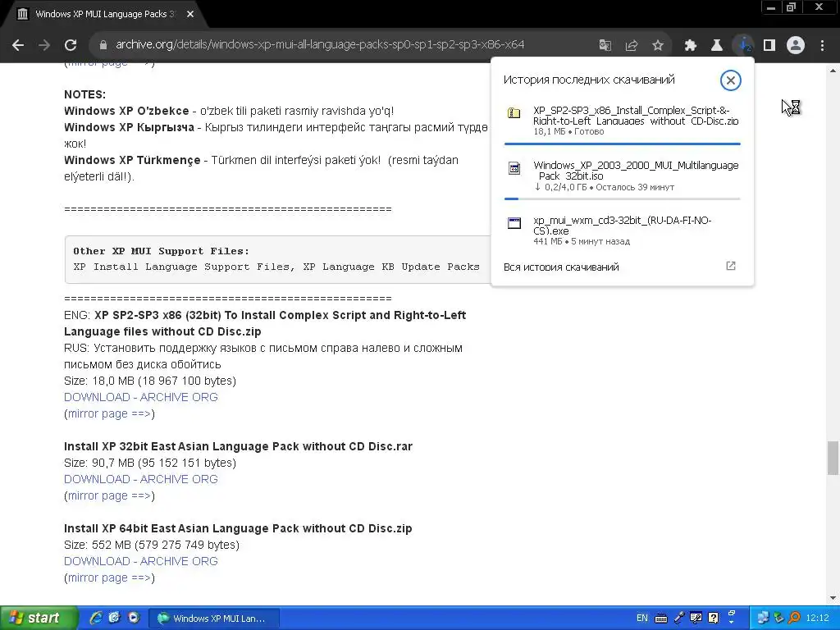The image size is (840, 630).
Task: Download 32bit East Asian pack from ARCHIVE ORG
Action: tap(140, 479)
